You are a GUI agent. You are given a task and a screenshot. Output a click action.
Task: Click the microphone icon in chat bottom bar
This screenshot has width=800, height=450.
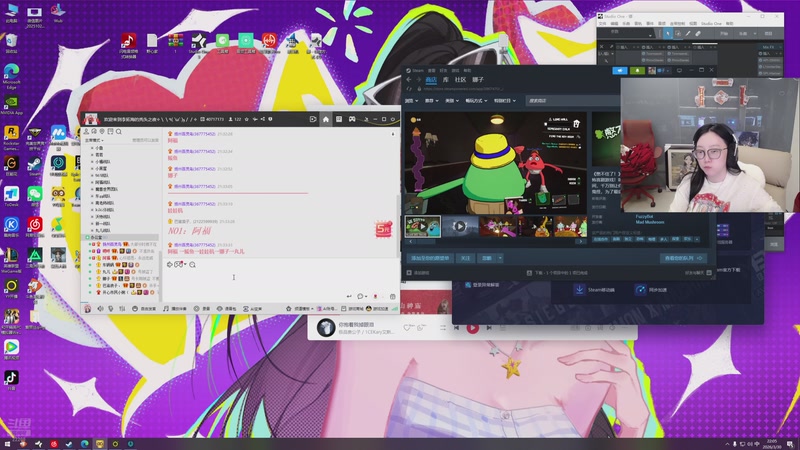coord(111,309)
